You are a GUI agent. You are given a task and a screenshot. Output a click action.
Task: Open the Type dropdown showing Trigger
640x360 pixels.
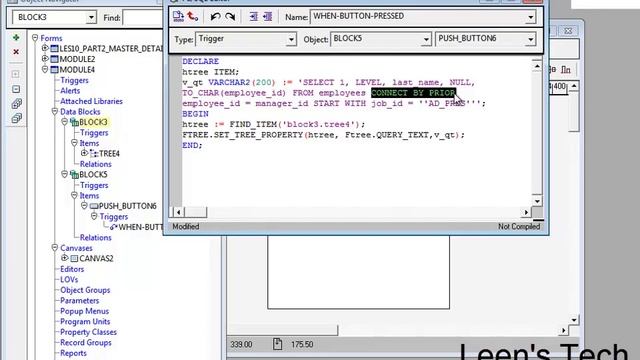(x=291, y=40)
